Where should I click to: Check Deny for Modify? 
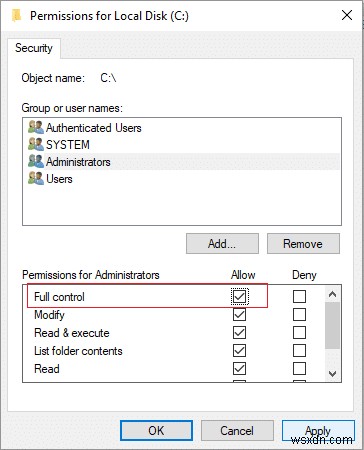click(x=299, y=314)
